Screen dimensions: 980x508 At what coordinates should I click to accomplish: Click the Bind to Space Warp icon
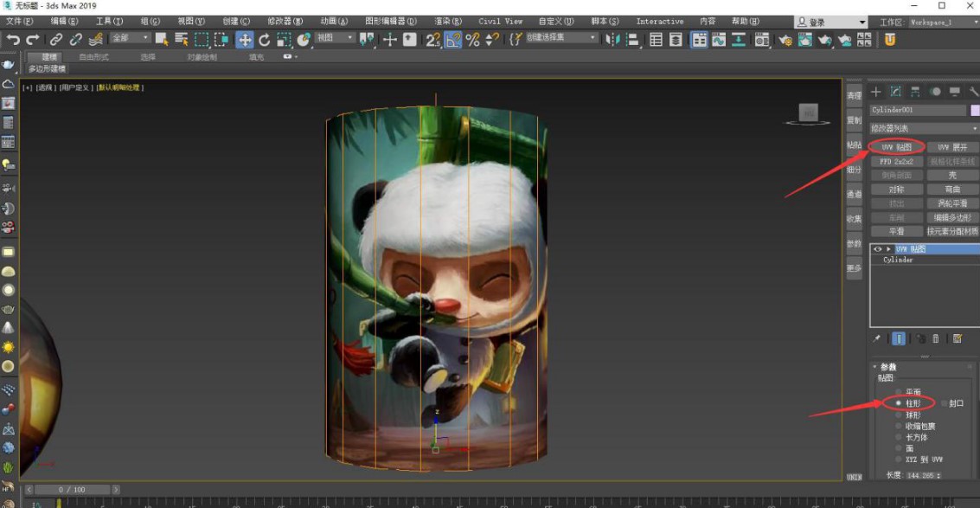tap(96, 40)
